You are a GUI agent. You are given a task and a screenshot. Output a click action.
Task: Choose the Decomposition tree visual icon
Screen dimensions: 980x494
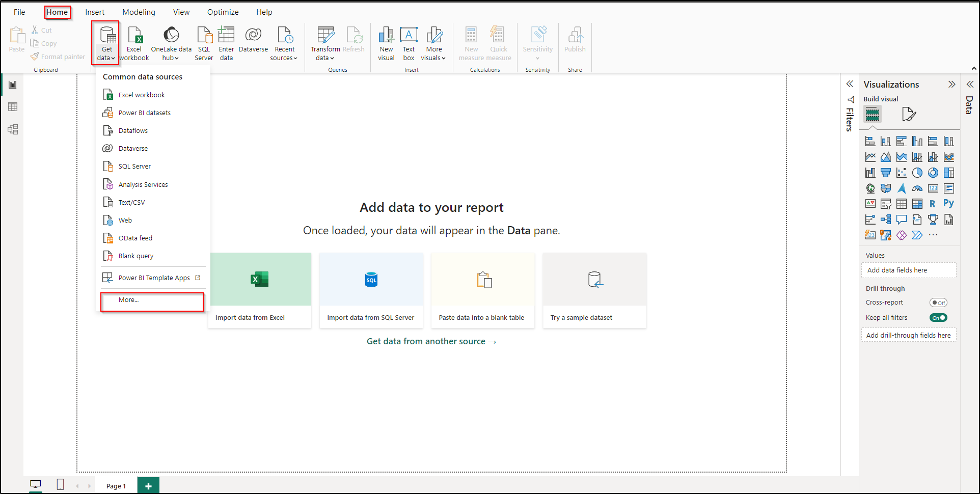pos(886,219)
